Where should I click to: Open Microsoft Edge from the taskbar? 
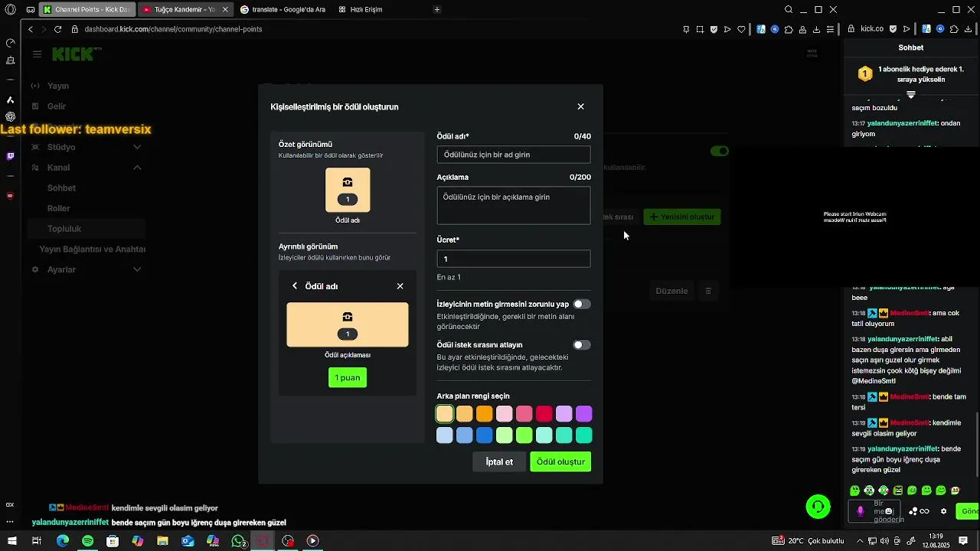(x=63, y=541)
